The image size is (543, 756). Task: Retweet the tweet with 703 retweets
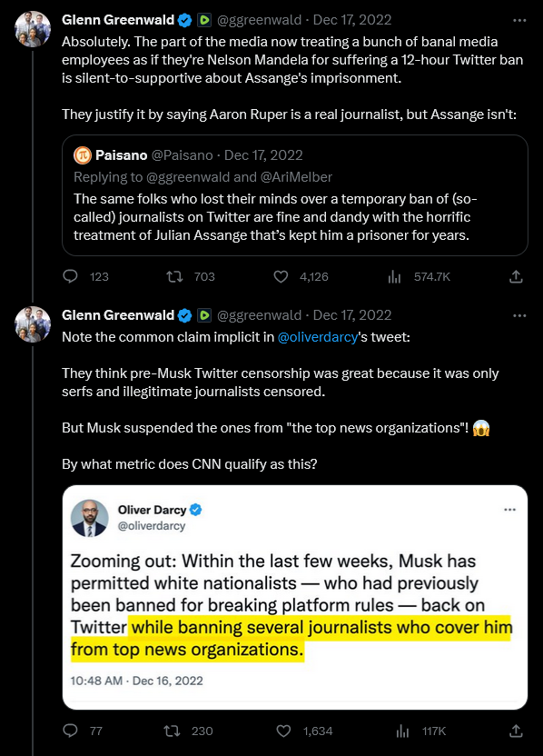(x=174, y=276)
